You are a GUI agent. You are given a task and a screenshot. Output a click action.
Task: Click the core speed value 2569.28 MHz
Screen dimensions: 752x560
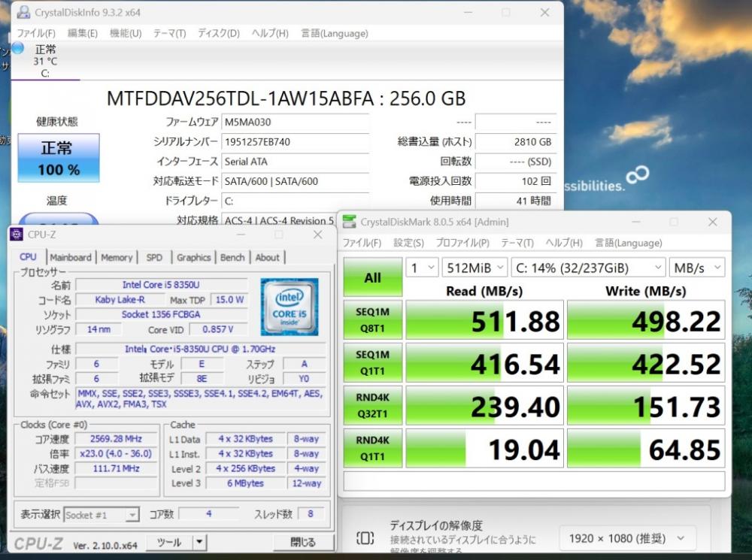pyautogui.click(x=116, y=439)
